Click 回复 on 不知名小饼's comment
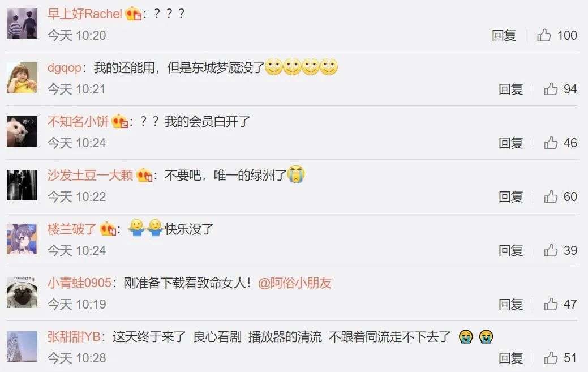 pos(510,143)
